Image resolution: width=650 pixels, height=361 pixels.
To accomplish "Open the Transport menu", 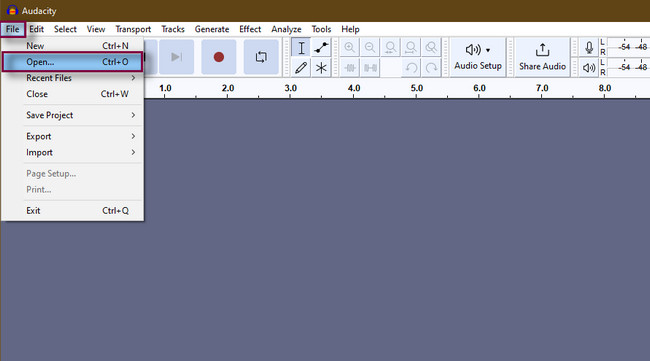I will point(133,29).
